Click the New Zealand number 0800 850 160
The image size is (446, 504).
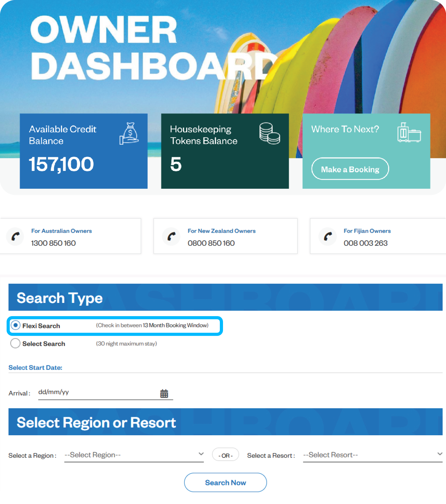pos(211,243)
